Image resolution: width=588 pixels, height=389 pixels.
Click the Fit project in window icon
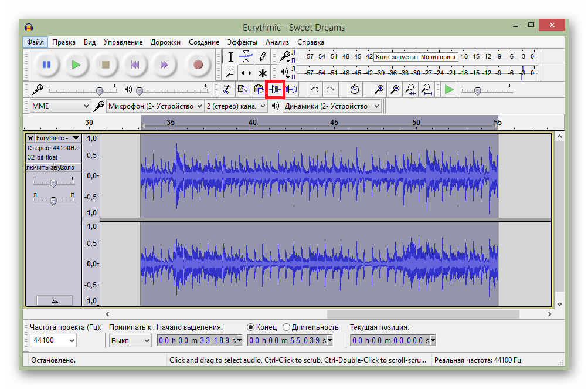[x=426, y=89]
